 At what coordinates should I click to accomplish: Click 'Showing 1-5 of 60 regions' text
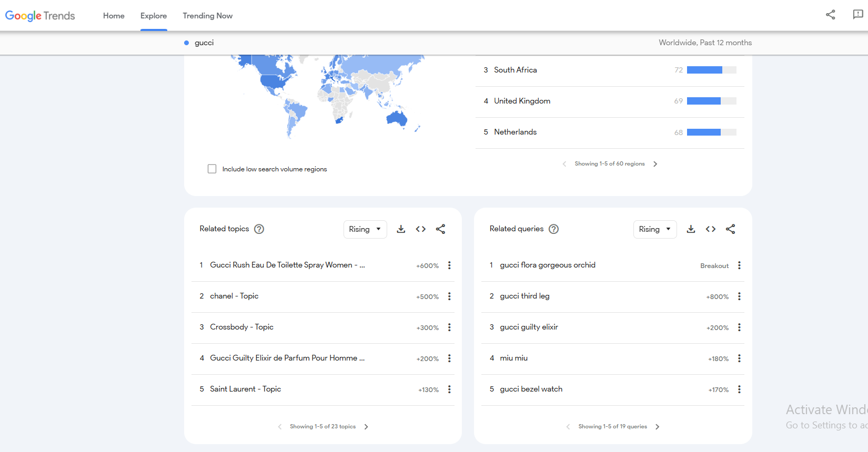click(610, 164)
